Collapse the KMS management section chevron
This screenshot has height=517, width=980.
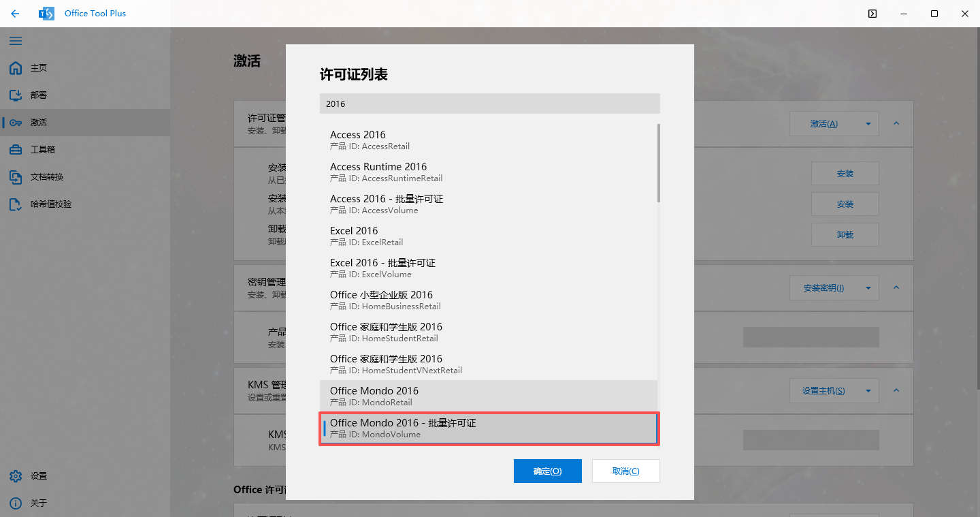point(896,390)
